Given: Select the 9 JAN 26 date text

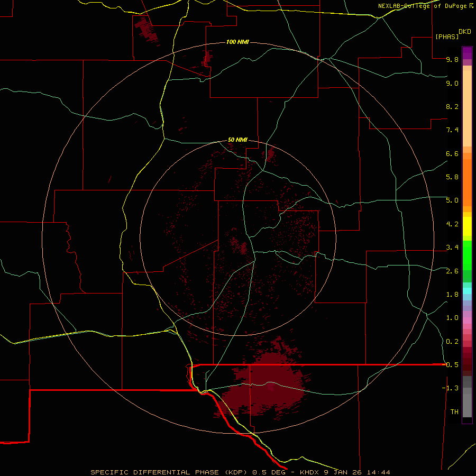Looking at the screenshot, I should [x=342, y=472].
